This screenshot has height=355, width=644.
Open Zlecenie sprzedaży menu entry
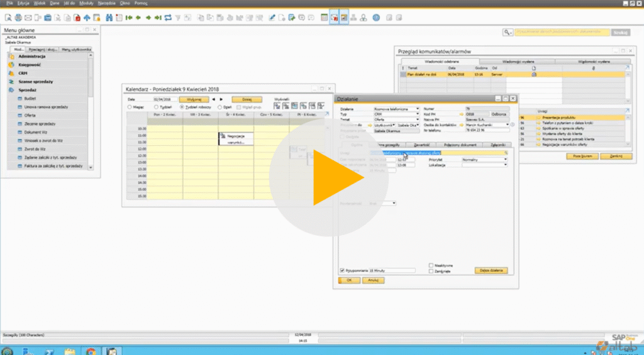coord(40,124)
